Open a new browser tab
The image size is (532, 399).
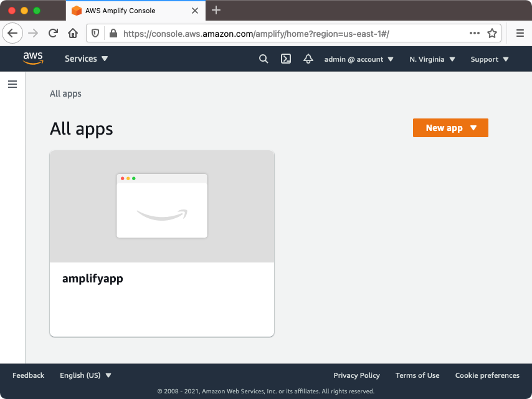coord(216,11)
